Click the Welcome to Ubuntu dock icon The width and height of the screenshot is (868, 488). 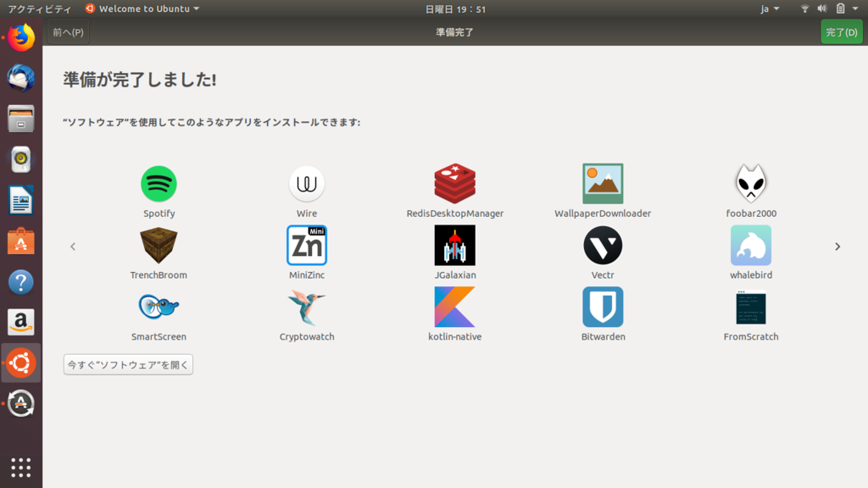coord(21,363)
